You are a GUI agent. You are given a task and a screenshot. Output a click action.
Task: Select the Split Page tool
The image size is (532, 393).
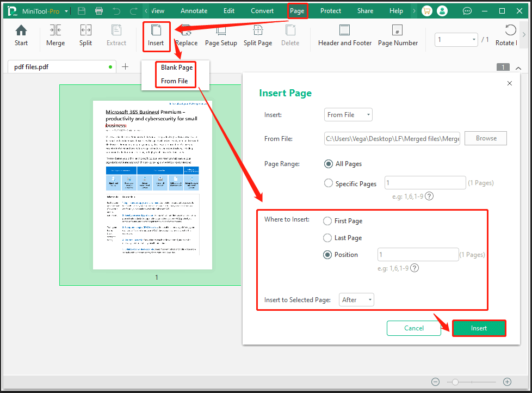(257, 35)
